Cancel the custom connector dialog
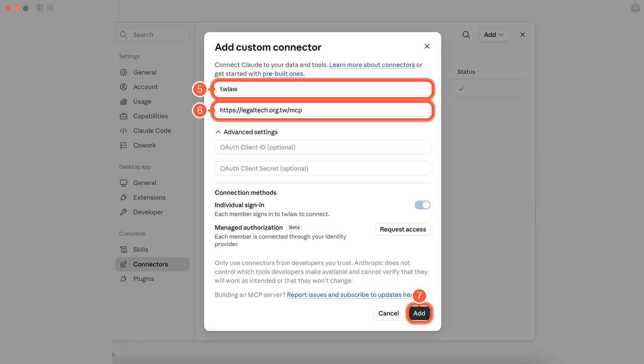The height and width of the screenshot is (364, 644). coord(389,313)
